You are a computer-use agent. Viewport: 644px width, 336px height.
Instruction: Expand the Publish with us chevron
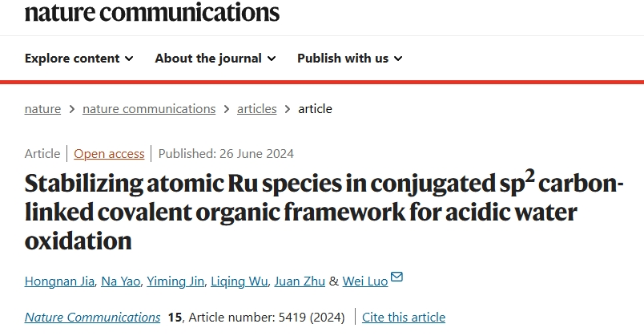point(398,59)
